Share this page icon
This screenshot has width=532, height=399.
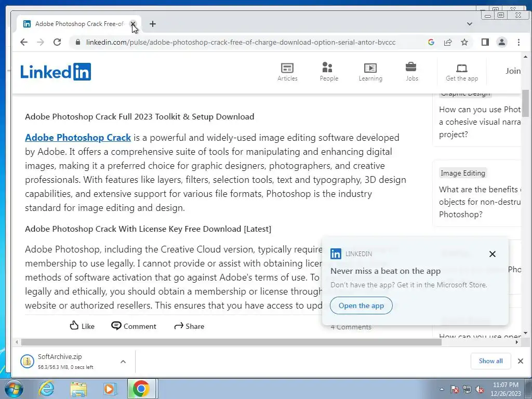(448, 42)
